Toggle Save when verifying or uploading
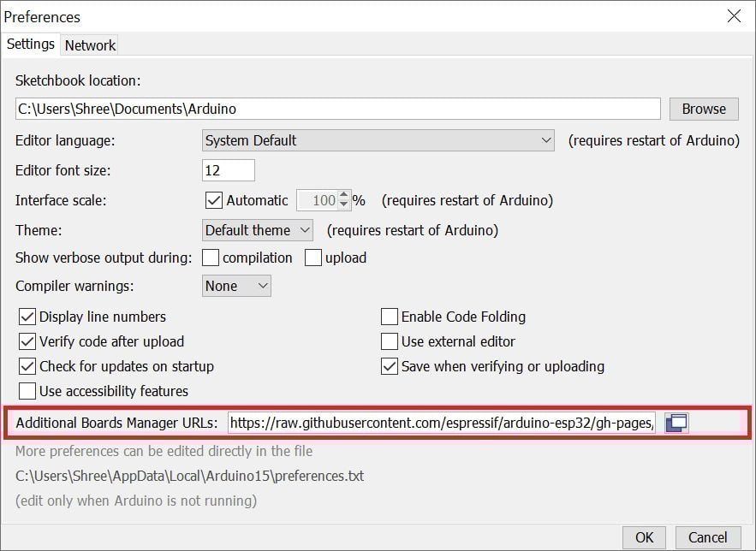 pos(390,366)
